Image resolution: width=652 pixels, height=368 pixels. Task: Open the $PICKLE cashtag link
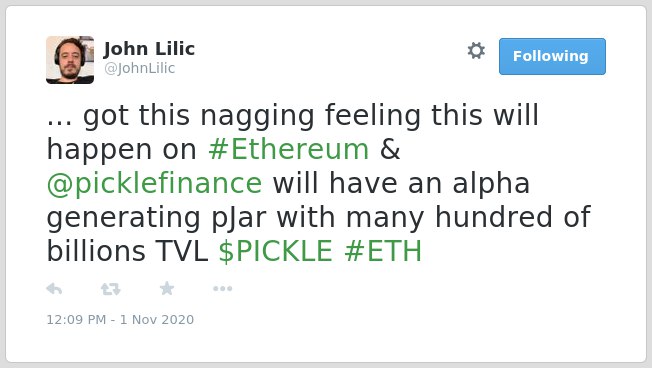(x=276, y=251)
